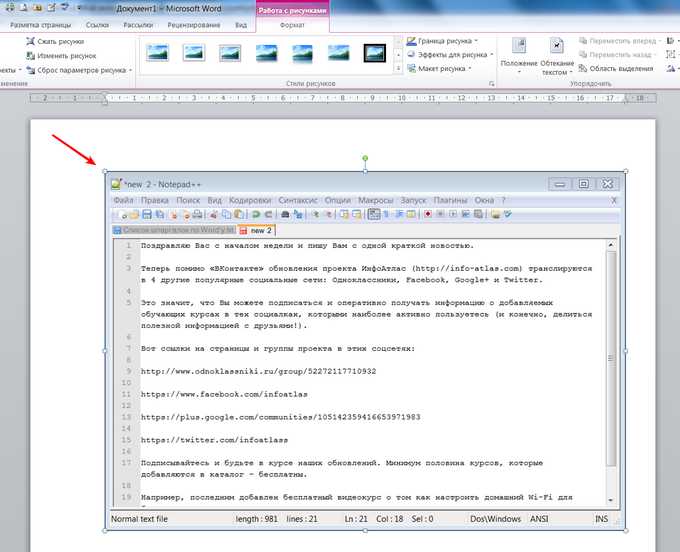Open Selection Pane (Область выделения)
680x552 pixels.
click(616, 69)
